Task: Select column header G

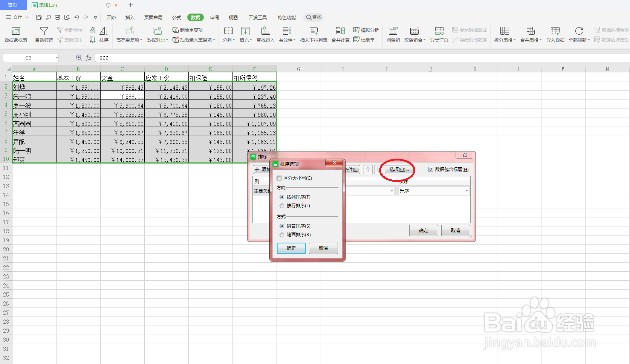Action: (x=298, y=69)
